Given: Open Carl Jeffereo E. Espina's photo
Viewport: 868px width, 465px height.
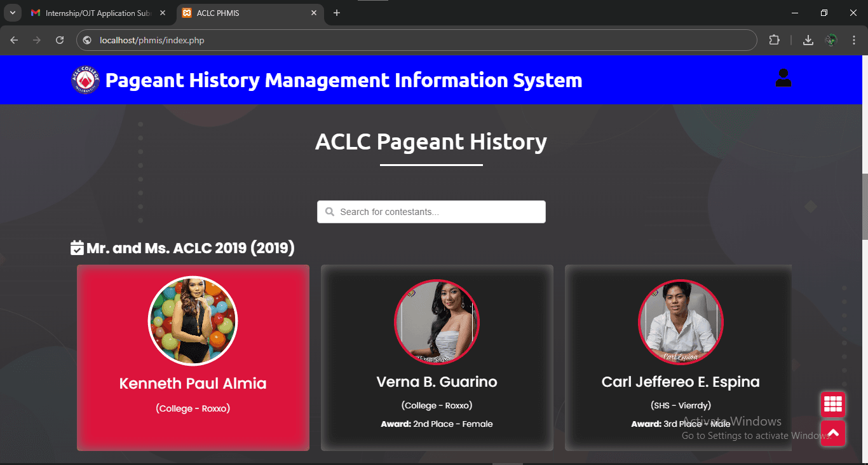Looking at the screenshot, I should tap(681, 322).
